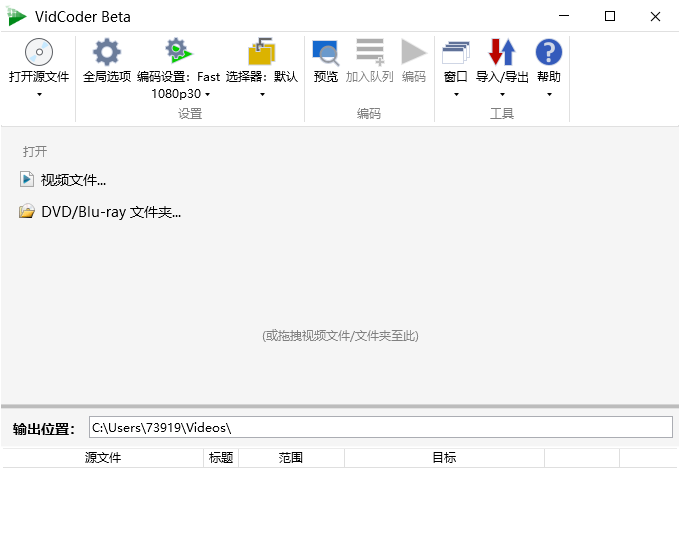Click the 输出位置: label
Screen dimensions: 680x548
tap(44, 429)
